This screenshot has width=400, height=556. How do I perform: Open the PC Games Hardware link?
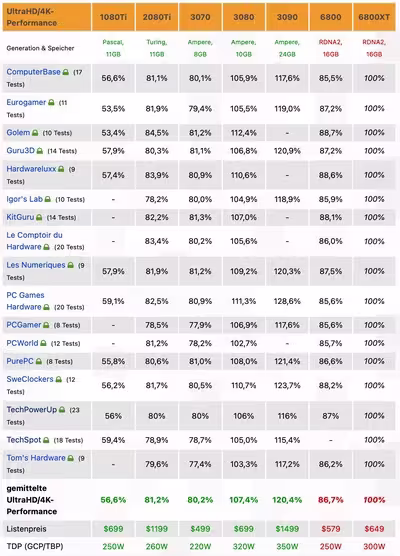[x=26, y=301]
